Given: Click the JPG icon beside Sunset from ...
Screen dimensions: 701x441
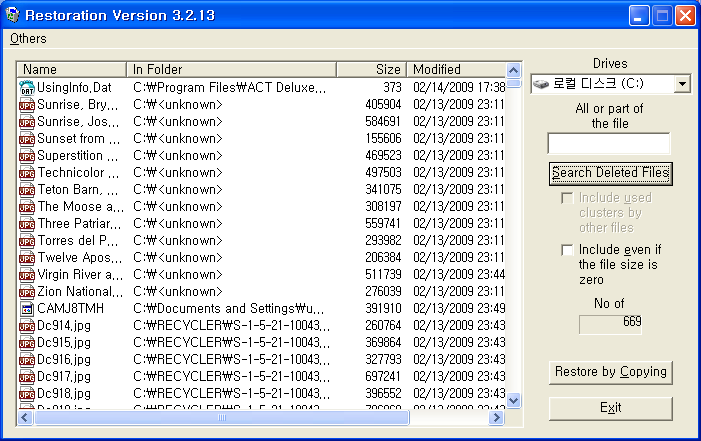Looking at the screenshot, I should (x=27, y=139).
